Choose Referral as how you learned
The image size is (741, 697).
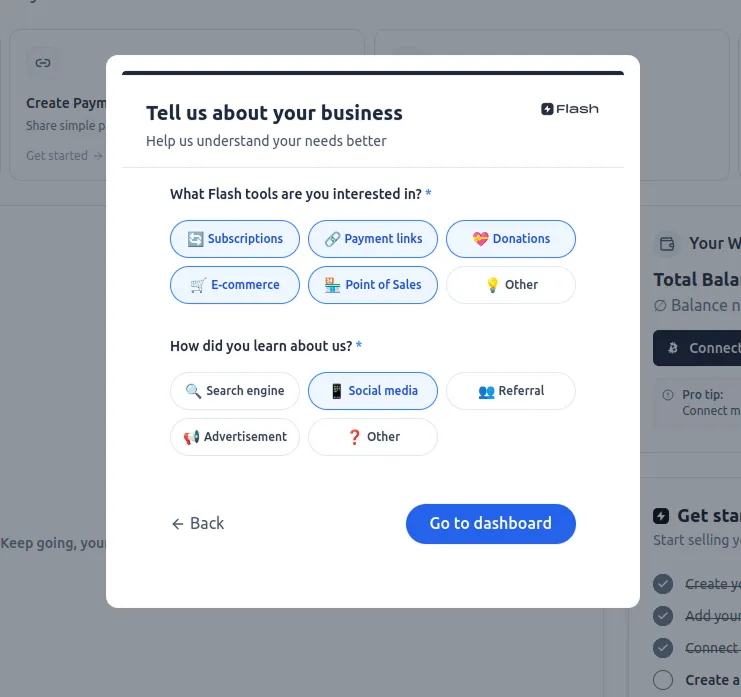511,391
